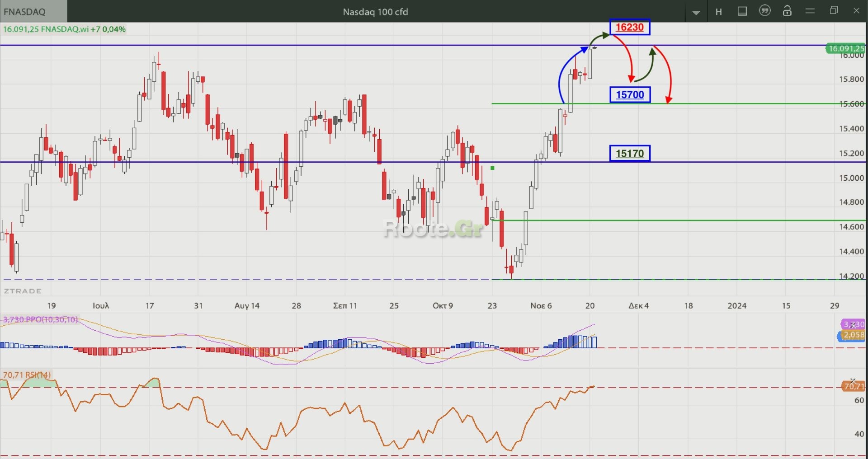Close the RSI indicator panel
The height and width of the screenshot is (459, 868).
853,381
